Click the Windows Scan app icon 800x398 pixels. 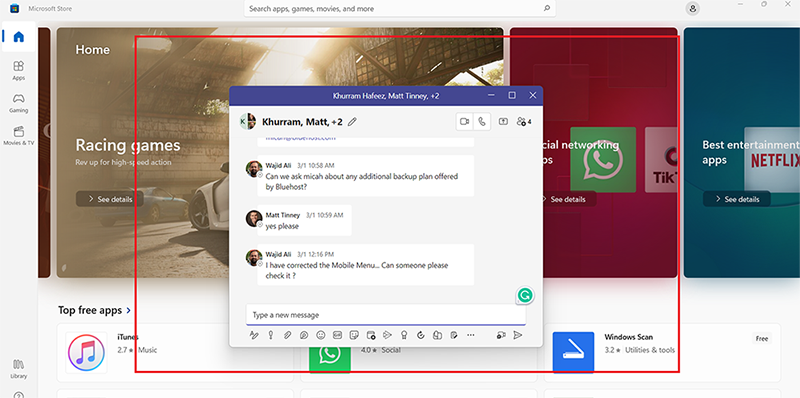573,353
